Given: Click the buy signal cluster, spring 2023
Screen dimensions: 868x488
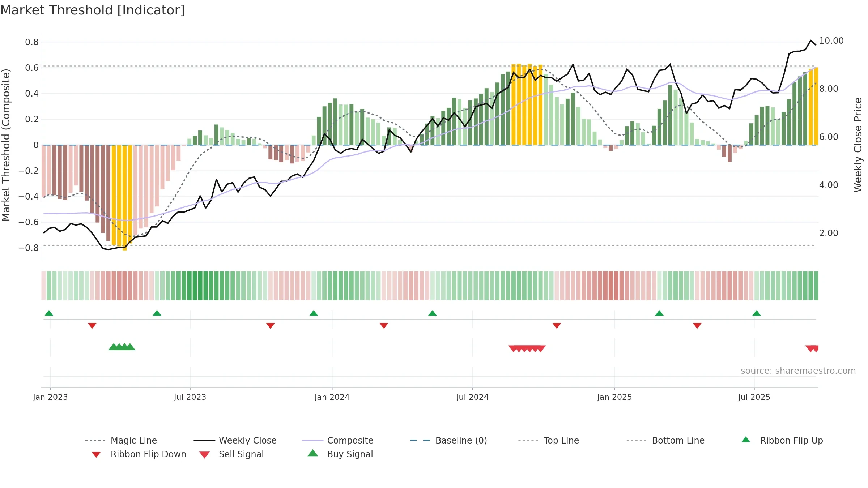Looking at the screenshot, I should pyautogui.click(x=122, y=347).
